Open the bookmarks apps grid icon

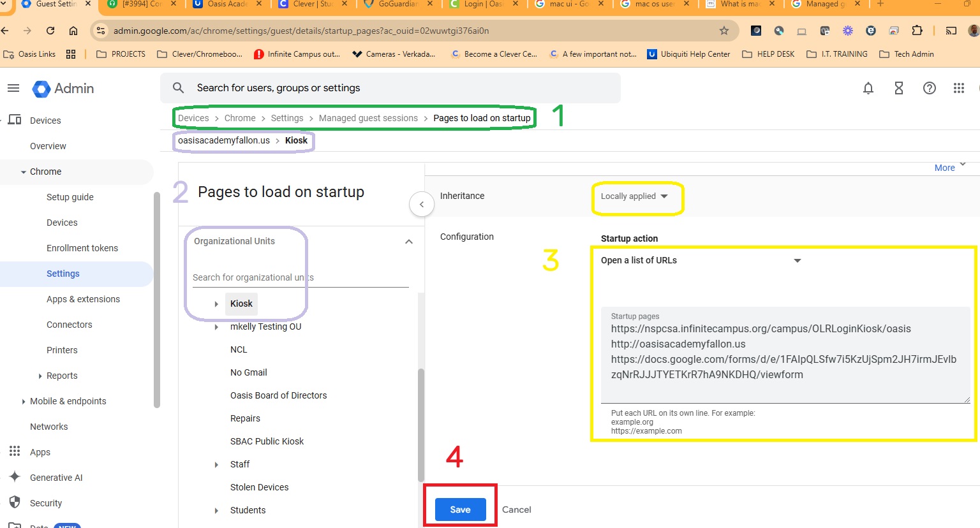pyautogui.click(x=71, y=54)
